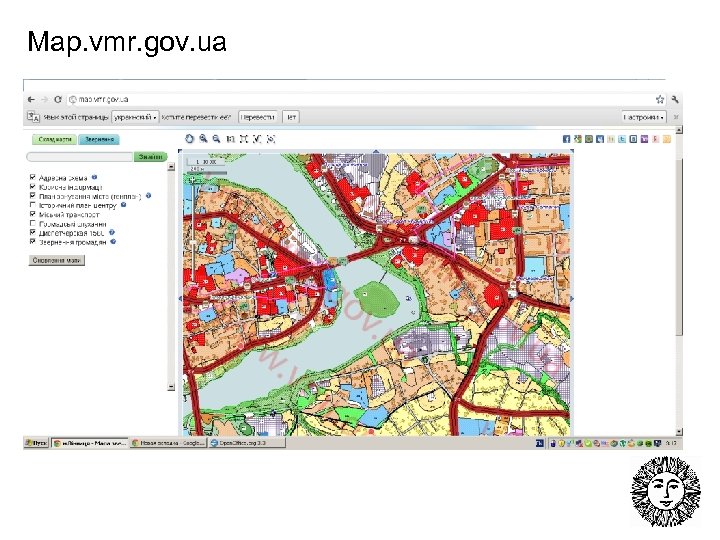720x540 pixels.
Task: Select the zoom out magnifier tool
Action: [x=216, y=139]
